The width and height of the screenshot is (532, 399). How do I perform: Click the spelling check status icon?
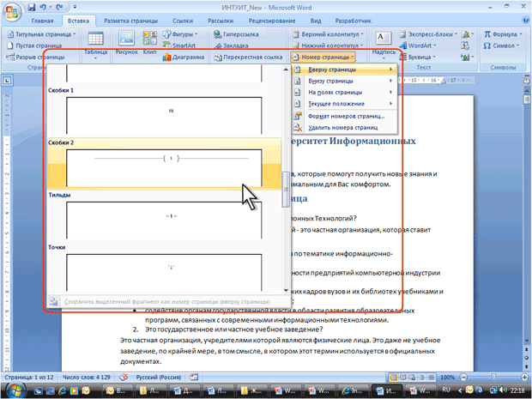coord(124,377)
